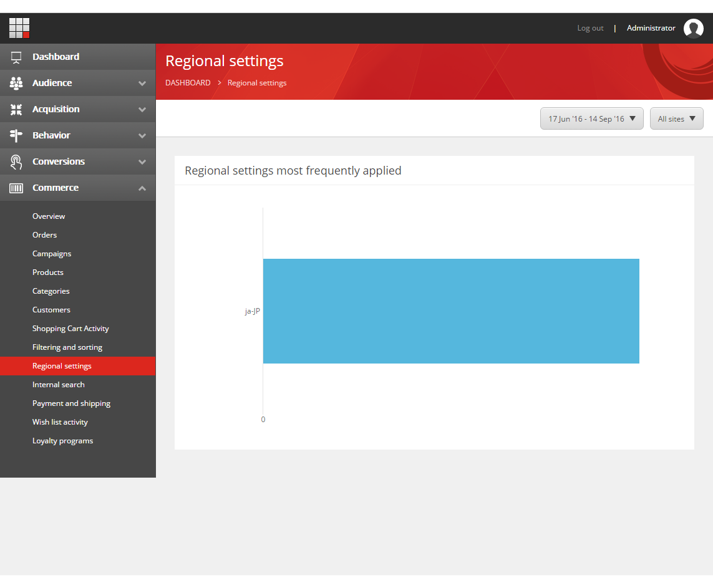
Task: Expand the Audience section chevron
Action: (142, 83)
